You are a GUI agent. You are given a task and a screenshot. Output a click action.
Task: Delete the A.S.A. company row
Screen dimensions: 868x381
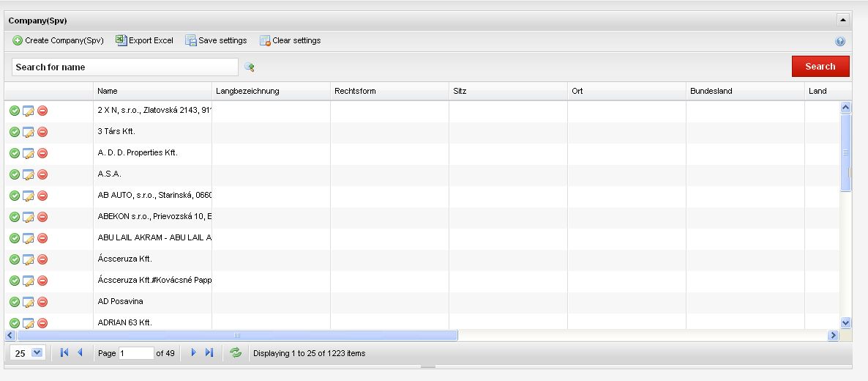tap(42, 174)
